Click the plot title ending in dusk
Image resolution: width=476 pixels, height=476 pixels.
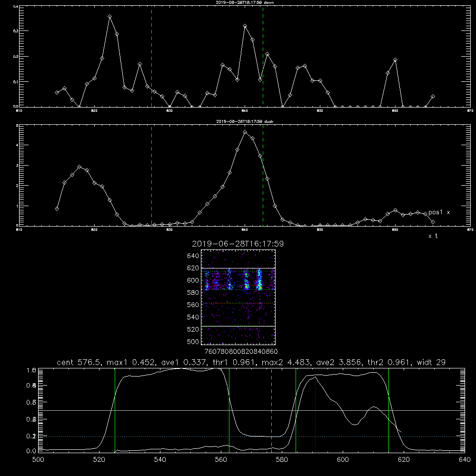coord(245,121)
